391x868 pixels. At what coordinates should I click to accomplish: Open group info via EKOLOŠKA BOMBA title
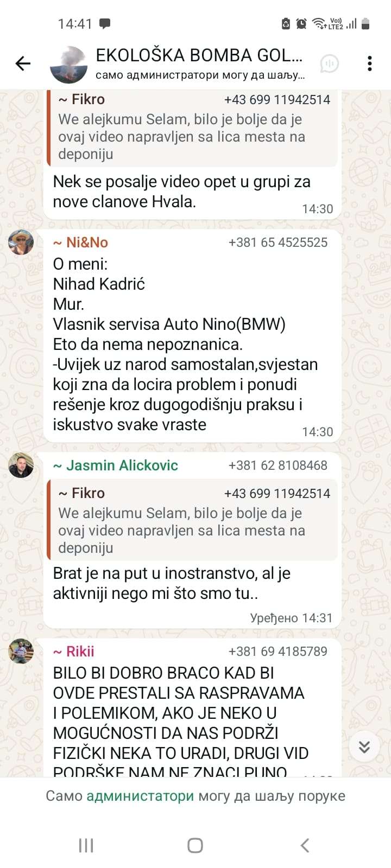[x=199, y=55]
